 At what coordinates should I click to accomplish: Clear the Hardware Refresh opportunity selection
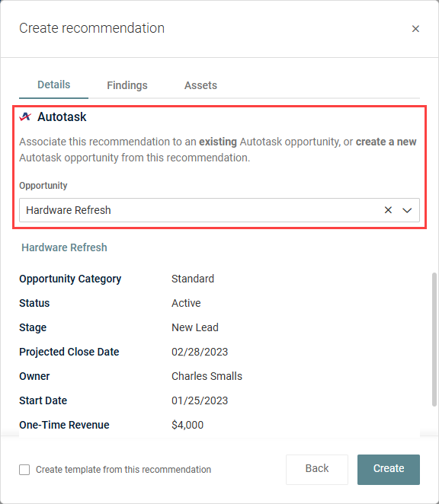[x=388, y=210]
